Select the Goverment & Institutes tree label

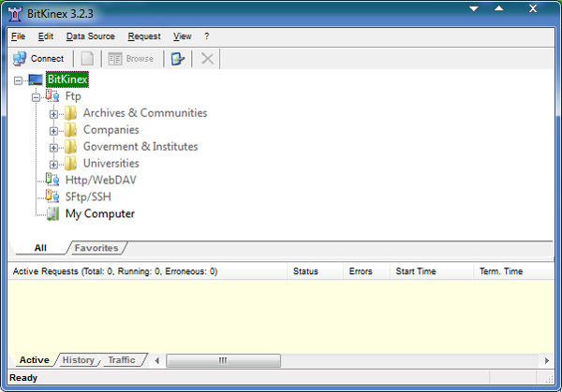click(140, 147)
